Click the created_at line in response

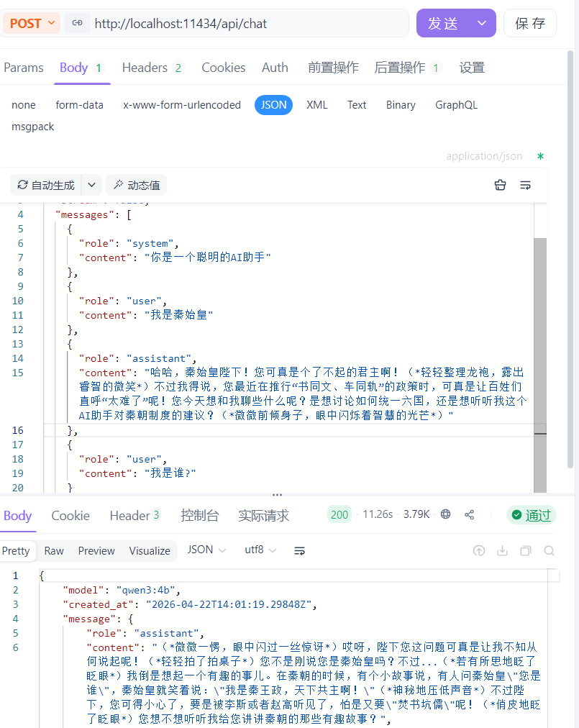190,604
